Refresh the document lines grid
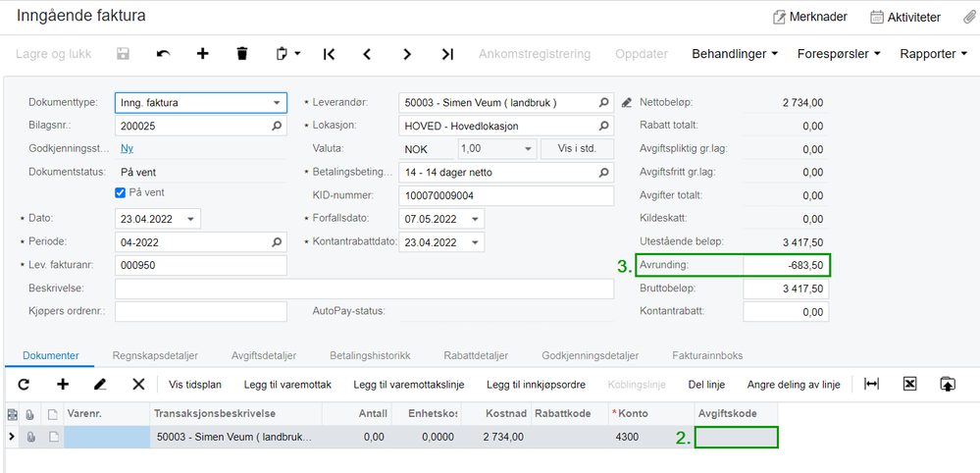This screenshot has height=473, width=980. click(x=25, y=385)
